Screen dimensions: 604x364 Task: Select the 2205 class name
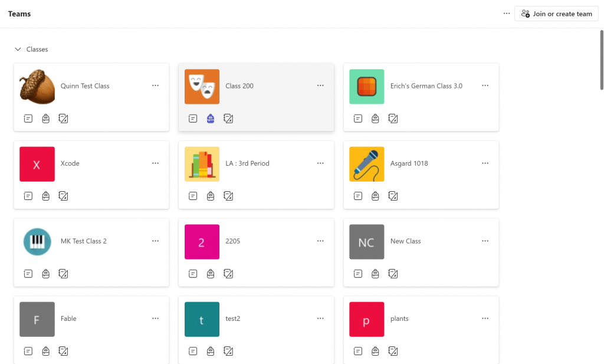pos(232,241)
